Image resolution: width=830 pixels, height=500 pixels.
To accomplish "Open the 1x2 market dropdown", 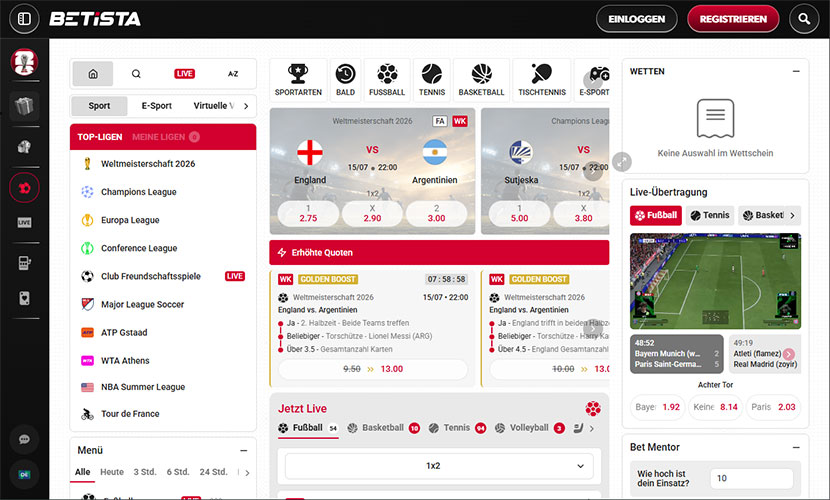I will click(x=439, y=466).
